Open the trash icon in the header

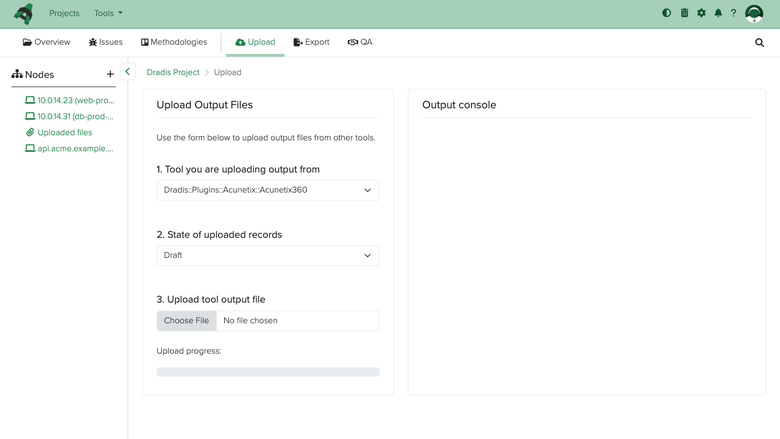pyautogui.click(x=684, y=13)
